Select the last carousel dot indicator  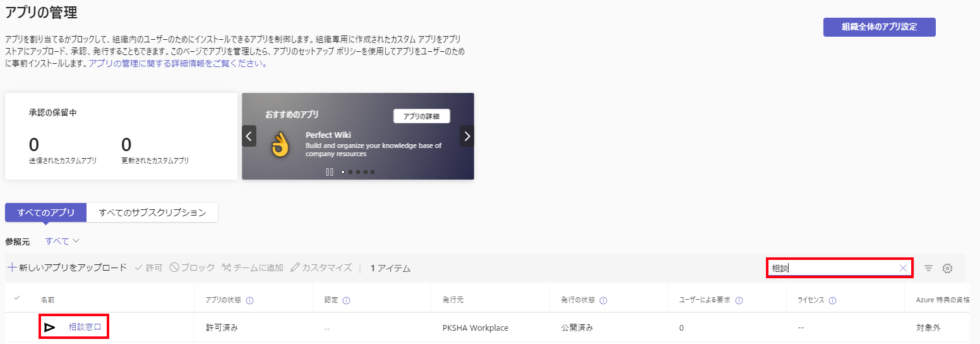pos(373,172)
